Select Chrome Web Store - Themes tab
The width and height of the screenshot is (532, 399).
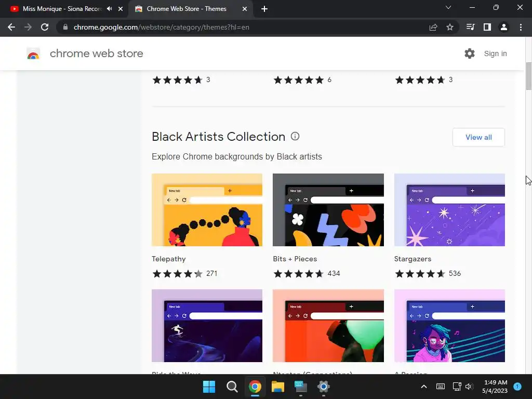187,9
